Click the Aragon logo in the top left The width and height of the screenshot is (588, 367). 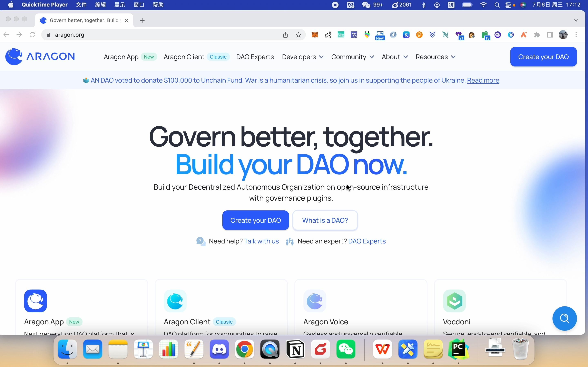tap(40, 57)
